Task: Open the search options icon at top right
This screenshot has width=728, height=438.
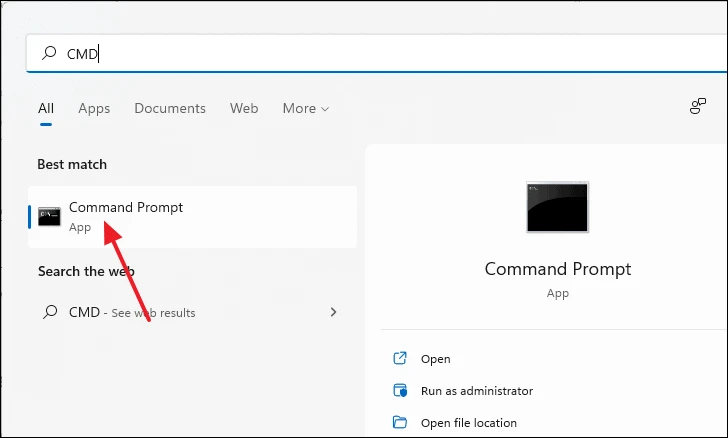Action: [x=697, y=106]
